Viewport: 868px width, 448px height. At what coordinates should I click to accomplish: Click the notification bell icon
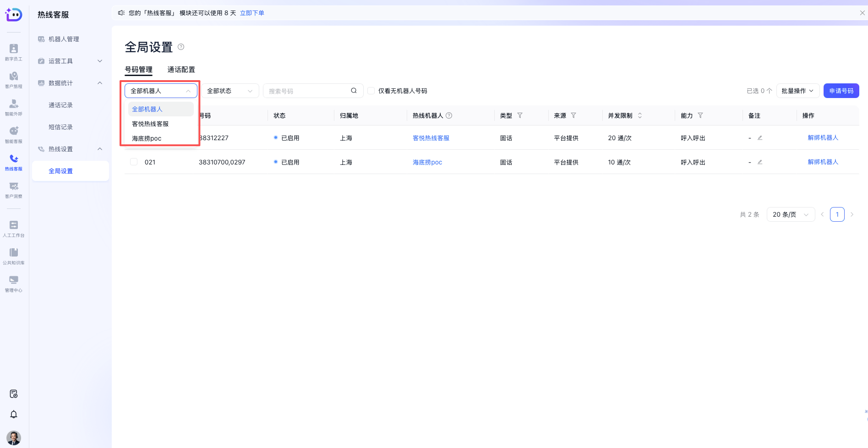[x=14, y=414]
